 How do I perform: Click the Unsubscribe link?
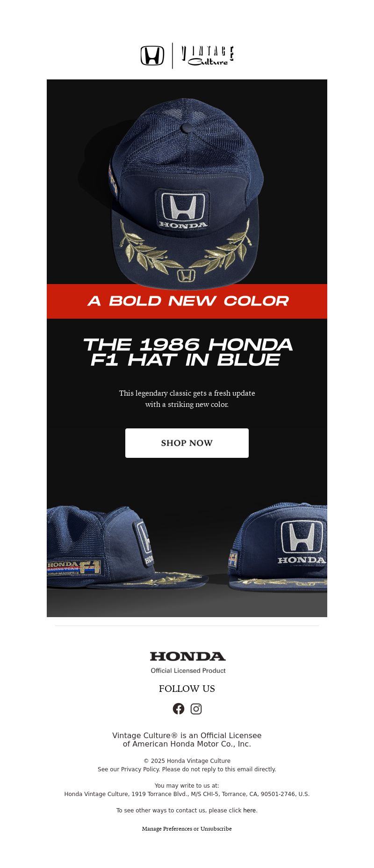pyautogui.click(x=216, y=828)
